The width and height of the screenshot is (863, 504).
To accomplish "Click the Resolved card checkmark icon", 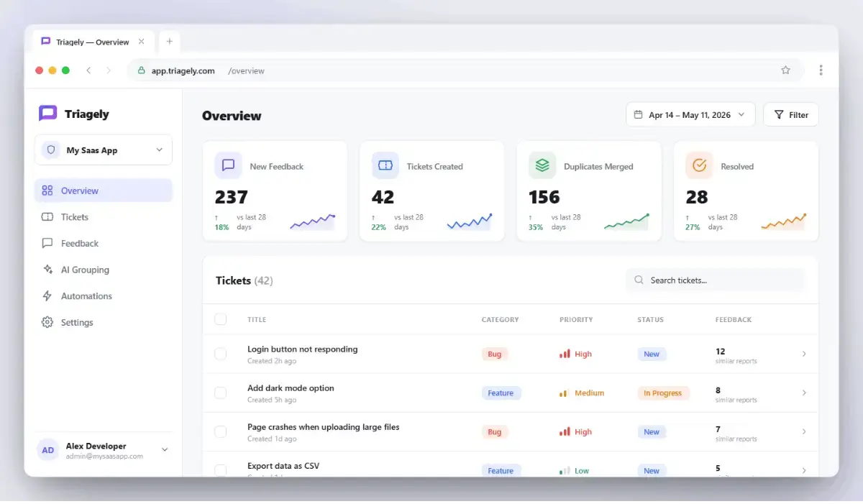I will [x=699, y=165].
